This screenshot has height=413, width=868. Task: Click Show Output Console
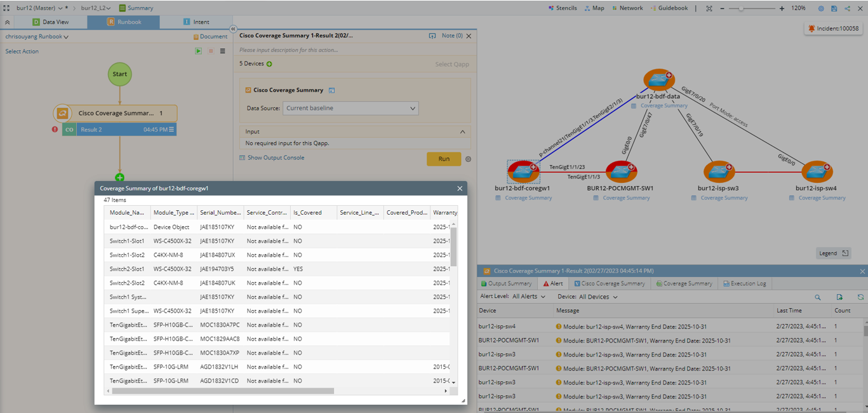pos(272,158)
